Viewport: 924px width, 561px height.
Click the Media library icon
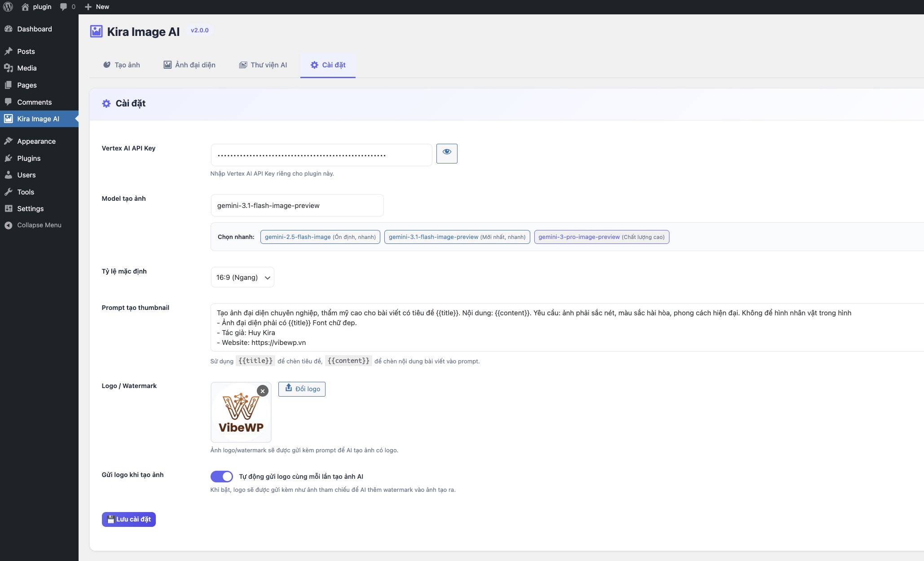8,68
